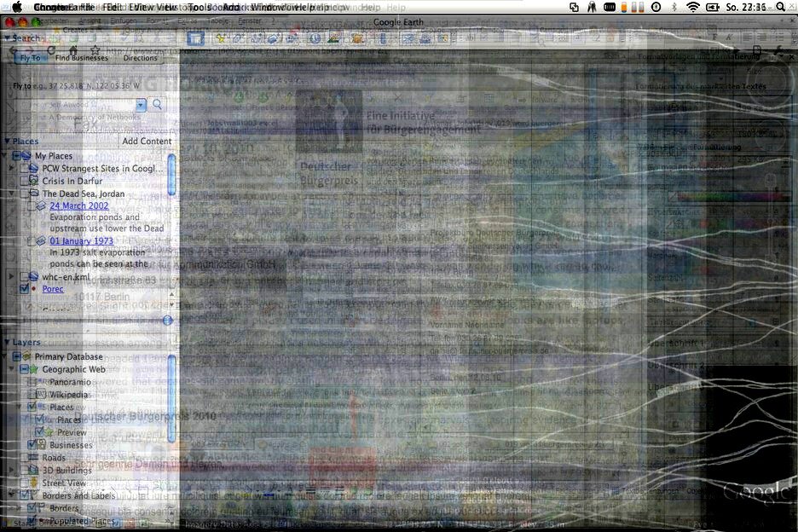Click the Fly To input field
Image resolution: width=798 pixels, height=532 pixels.
(x=77, y=105)
